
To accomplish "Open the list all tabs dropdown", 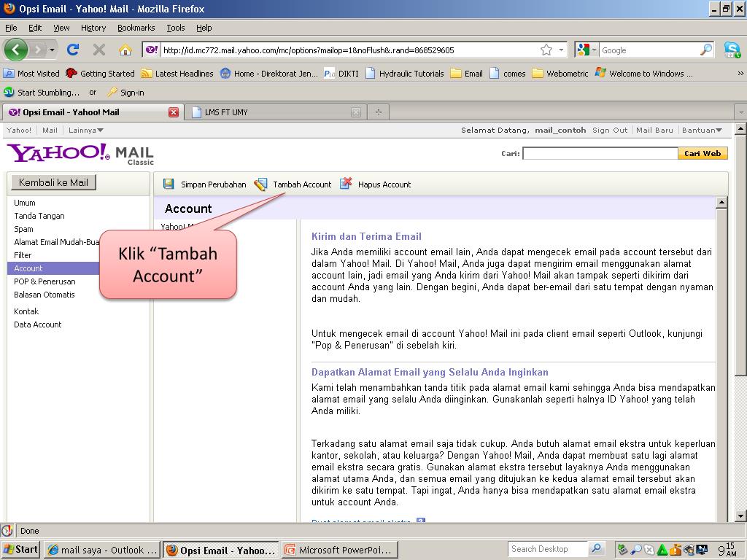I will [x=741, y=112].
